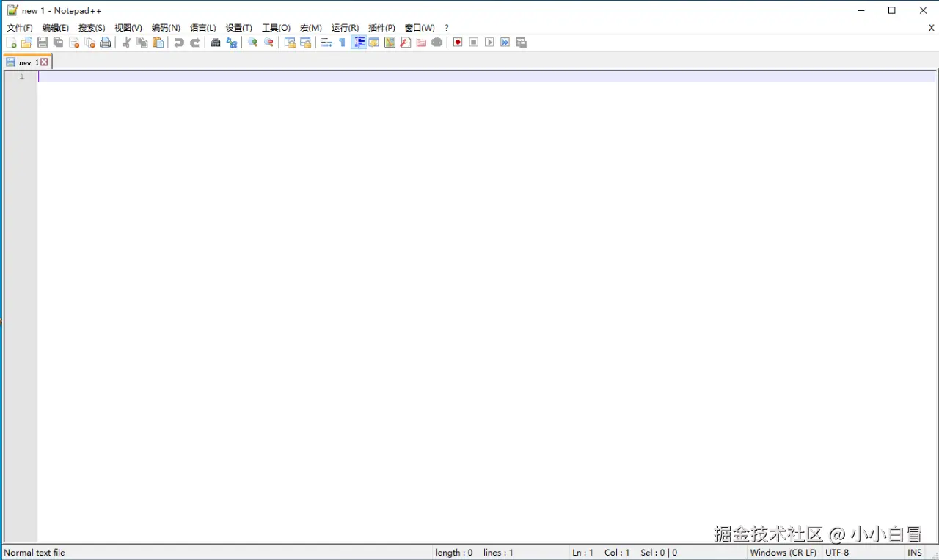Image resolution: width=939 pixels, height=560 pixels.
Task: Close the new 1 tab with its red X
Action: coord(44,62)
